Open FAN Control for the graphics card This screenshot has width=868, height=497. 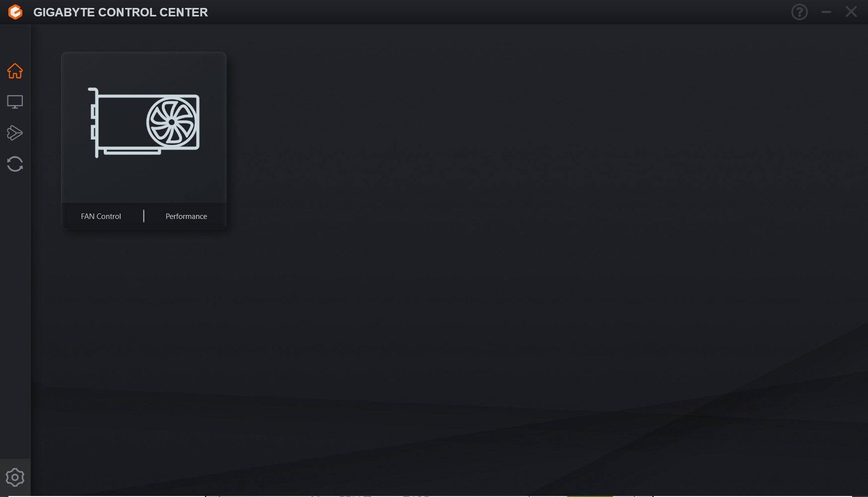click(x=101, y=216)
